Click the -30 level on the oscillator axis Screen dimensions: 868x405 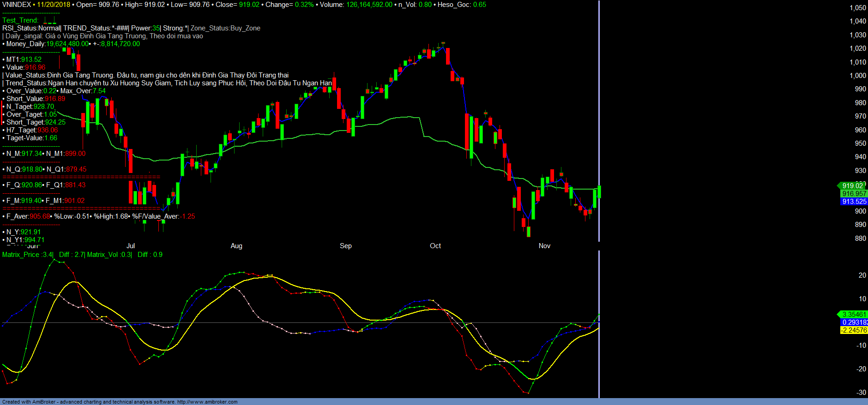tap(861, 393)
